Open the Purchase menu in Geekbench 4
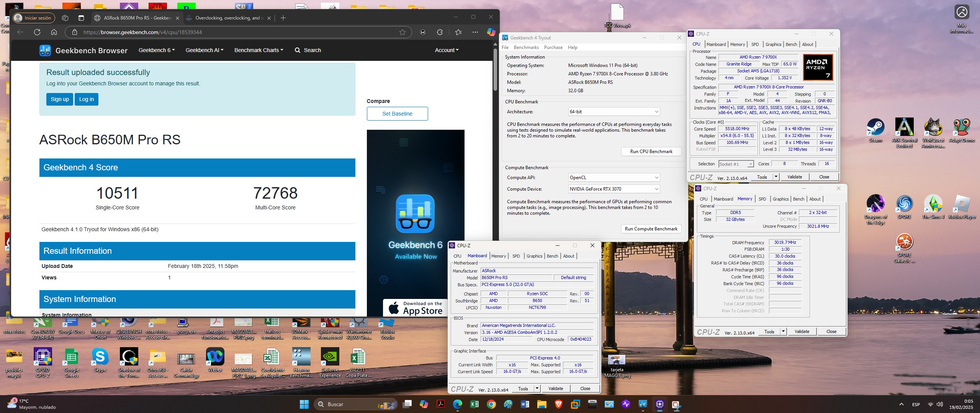Image resolution: width=980 pixels, height=413 pixels. coord(553,47)
